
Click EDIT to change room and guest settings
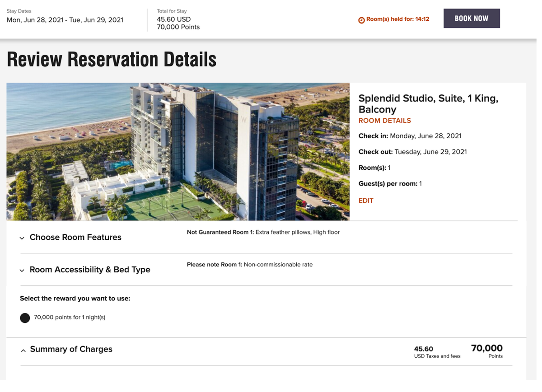(x=366, y=201)
